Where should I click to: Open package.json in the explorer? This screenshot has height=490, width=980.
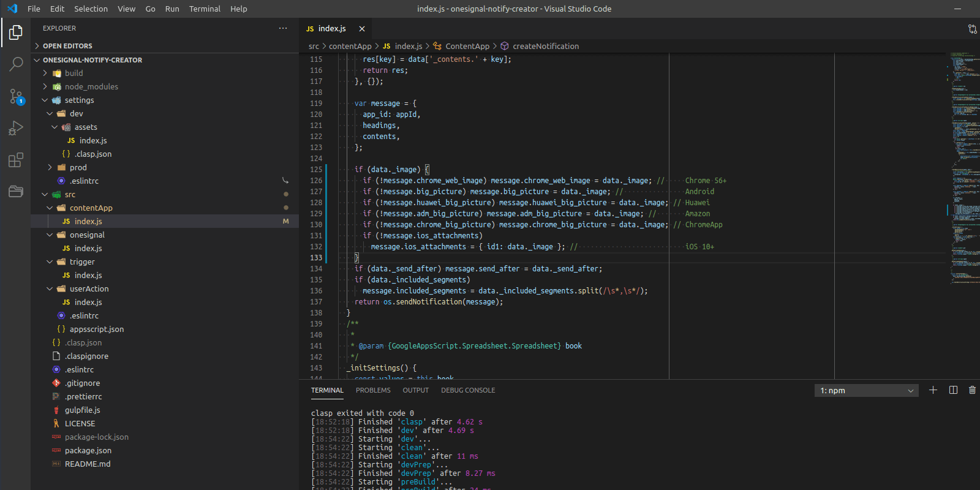[x=88, y=450]
